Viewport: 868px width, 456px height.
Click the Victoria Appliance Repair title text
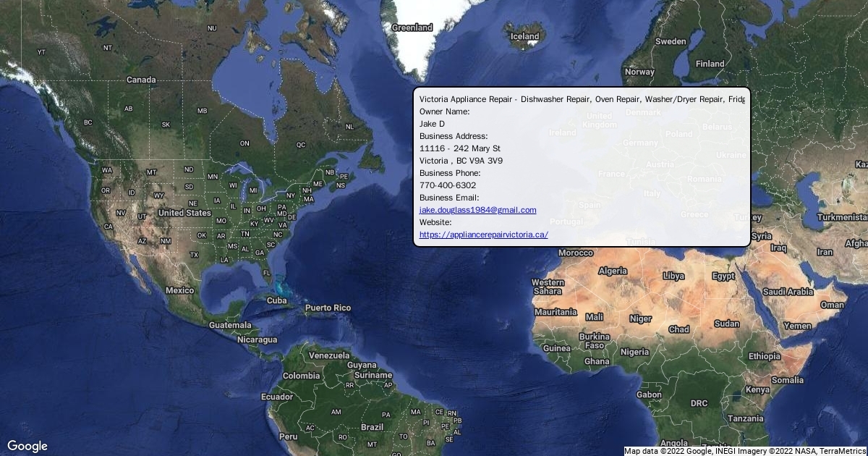point(582,99)
